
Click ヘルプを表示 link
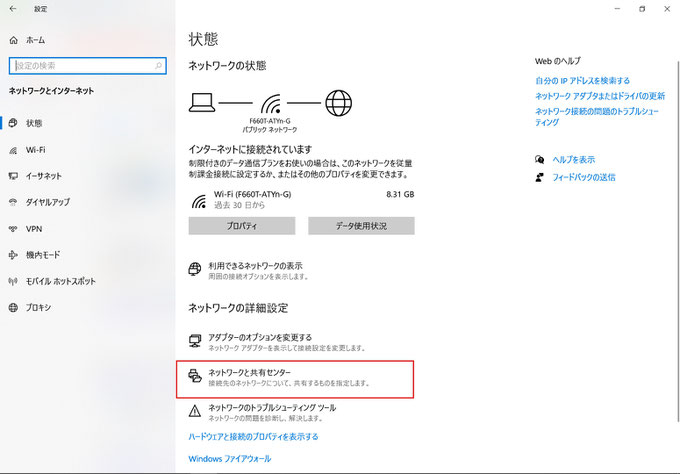574,160
